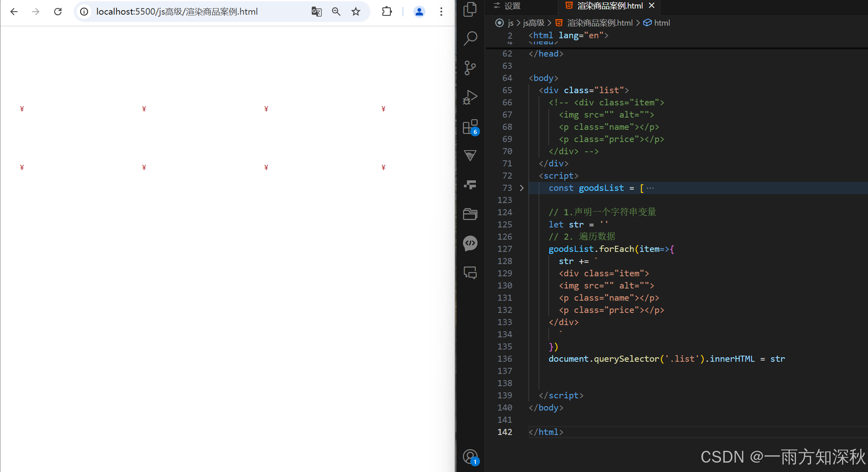Click the browser back arrow button
Viewport: 868px width, 472px height.
[14, 12]
